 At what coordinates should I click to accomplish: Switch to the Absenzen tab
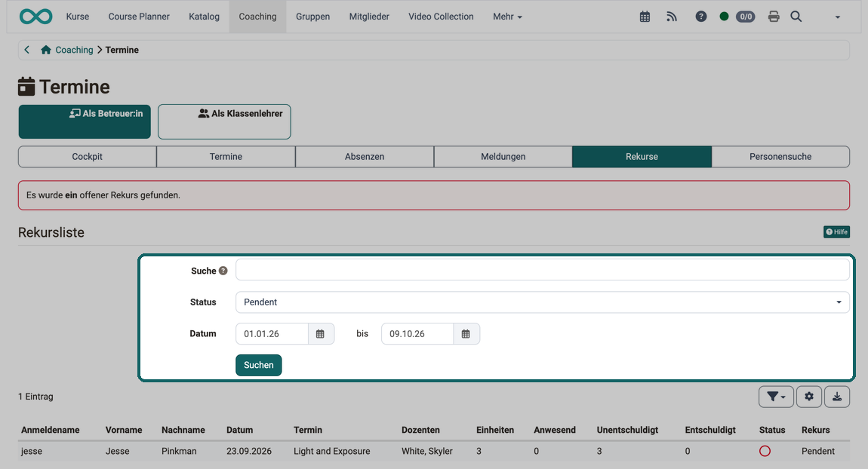click(x=365, y=157)
